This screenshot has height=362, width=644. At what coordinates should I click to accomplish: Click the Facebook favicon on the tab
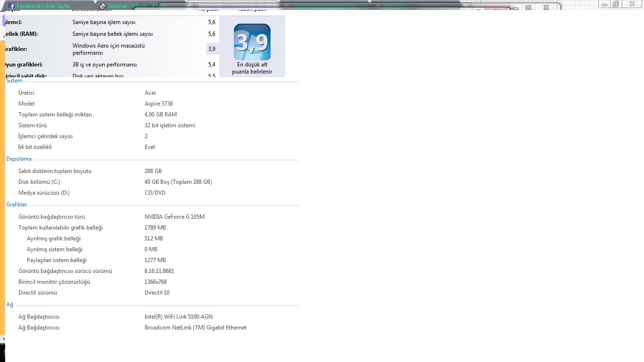11,6
